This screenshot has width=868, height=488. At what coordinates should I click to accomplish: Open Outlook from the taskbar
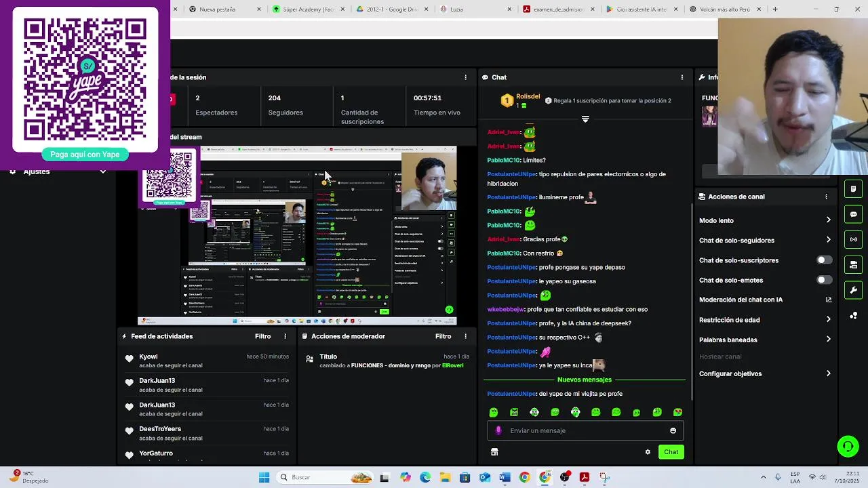coord(484,477)
